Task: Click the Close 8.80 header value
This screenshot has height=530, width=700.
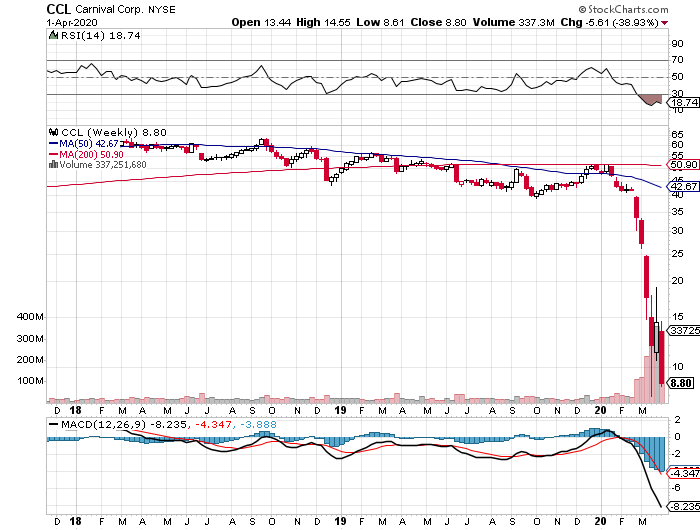Action: pyautogui.click(x=438, y=22)
